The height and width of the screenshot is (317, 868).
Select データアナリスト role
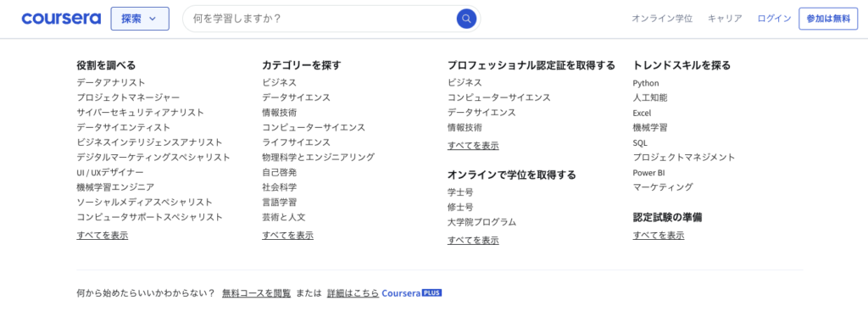coord(111,82)
